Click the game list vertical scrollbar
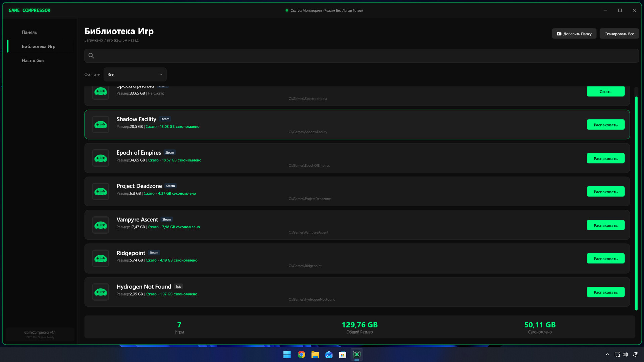 pyautogui.click(x=636, y=201)
